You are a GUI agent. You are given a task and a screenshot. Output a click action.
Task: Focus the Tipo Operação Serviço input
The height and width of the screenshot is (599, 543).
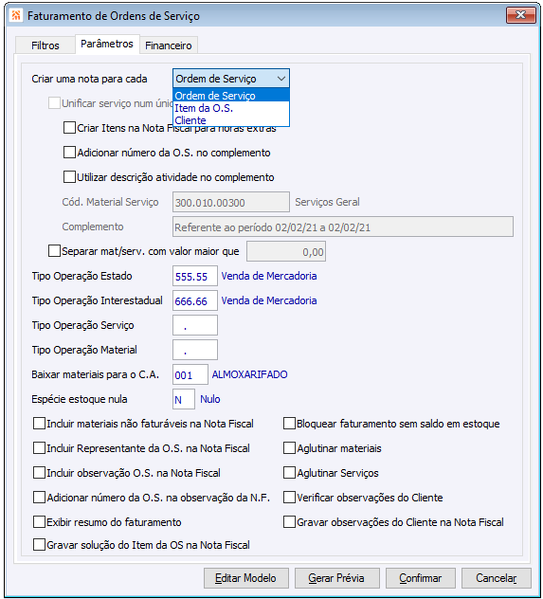[195, 325]
